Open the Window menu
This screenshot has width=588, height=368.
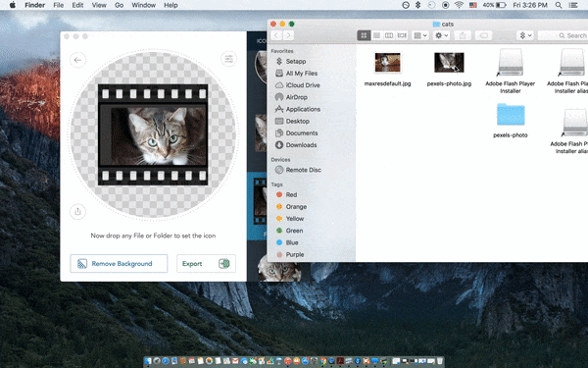(144, 5)
